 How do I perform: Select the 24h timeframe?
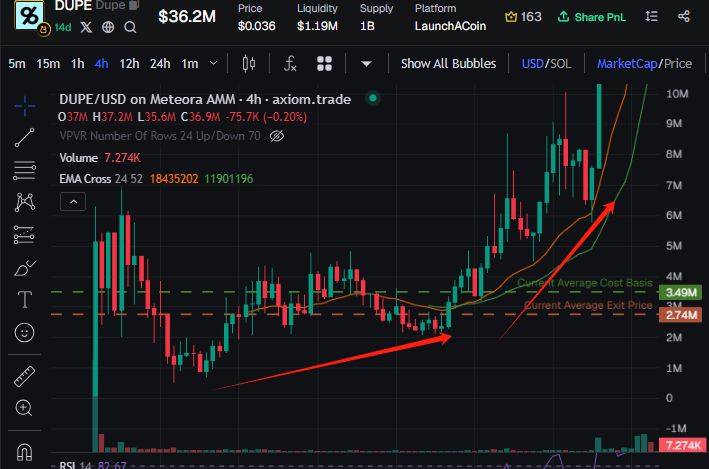[160, 64]
